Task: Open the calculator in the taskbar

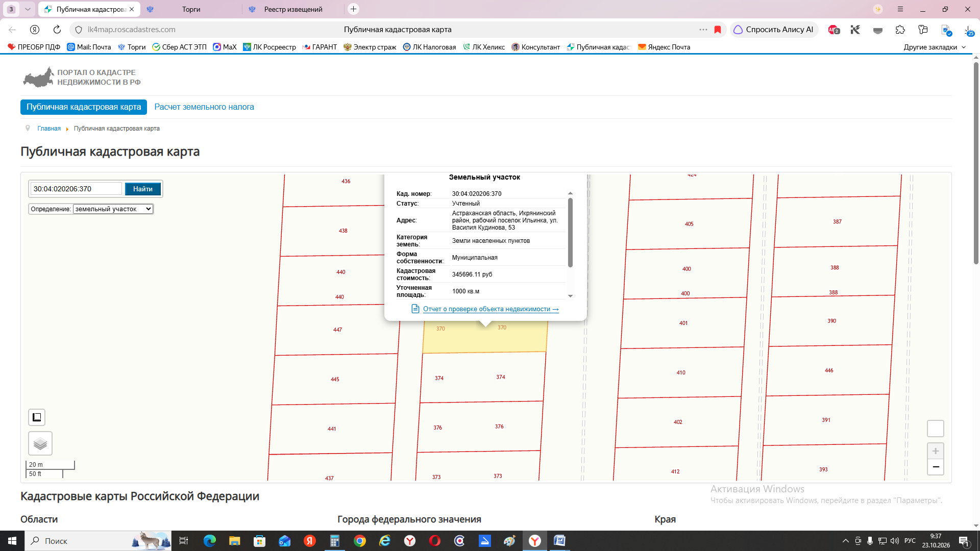Action: (x=335, y=541)
